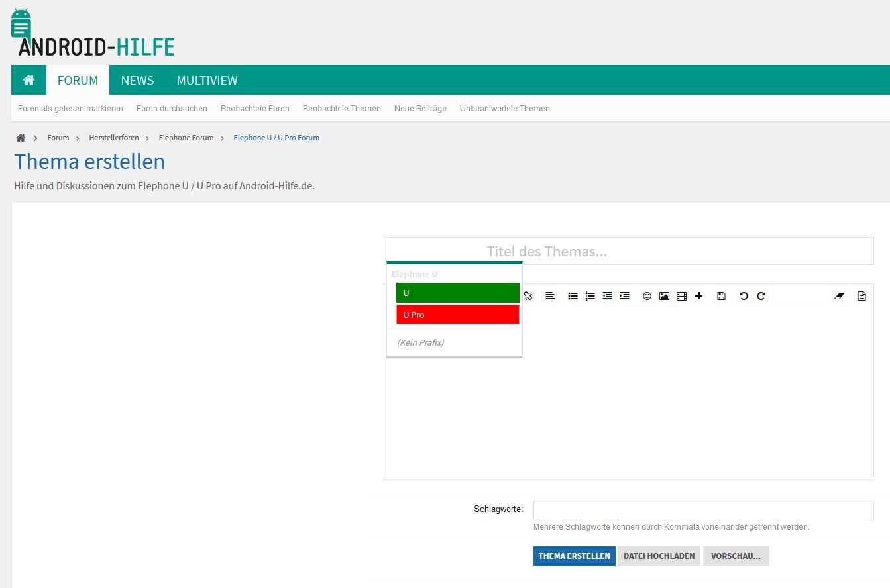
Task: Click the VORSCHAU... button
Action: (736, 556)
